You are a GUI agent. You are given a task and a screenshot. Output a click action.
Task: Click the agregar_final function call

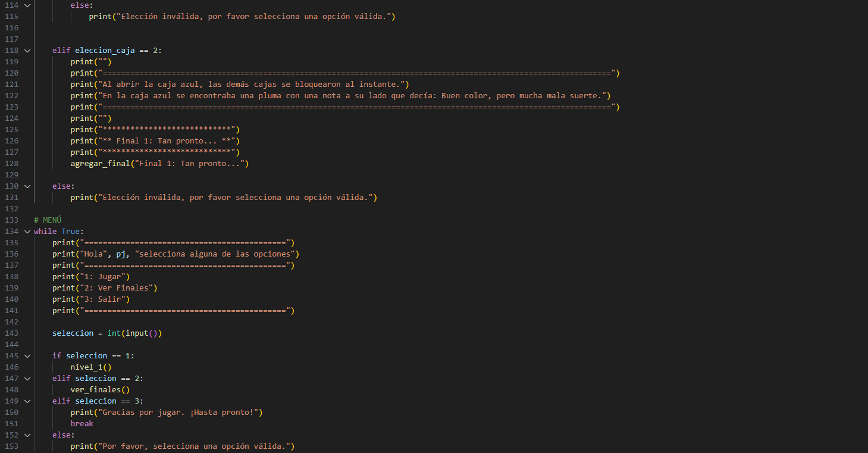coord(99,164)
